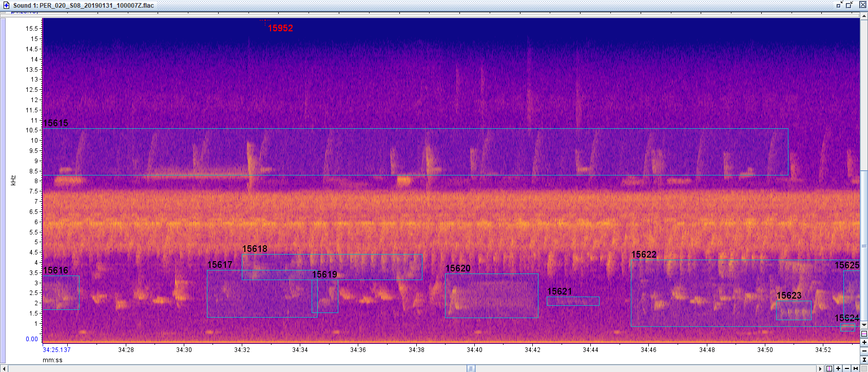
Task: Select selection box 15624
Action: (x=847, y=327)
